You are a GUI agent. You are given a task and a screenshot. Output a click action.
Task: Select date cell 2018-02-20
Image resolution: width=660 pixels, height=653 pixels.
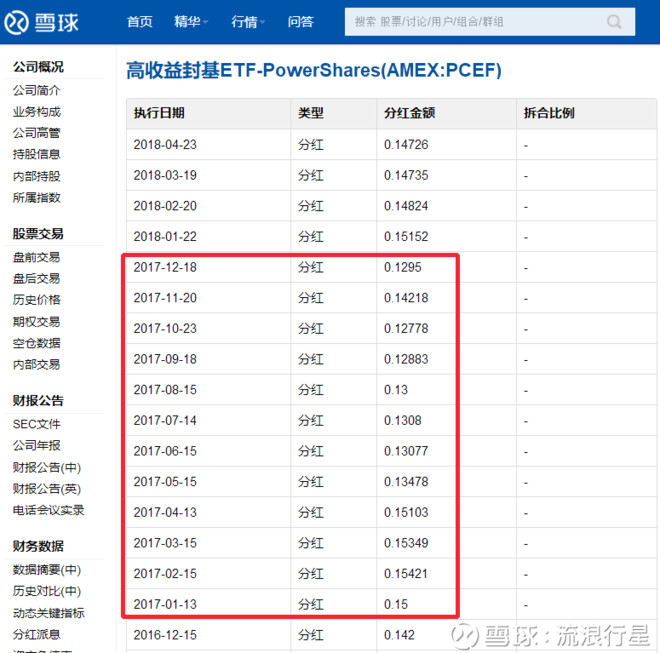(x=165, y=206)
